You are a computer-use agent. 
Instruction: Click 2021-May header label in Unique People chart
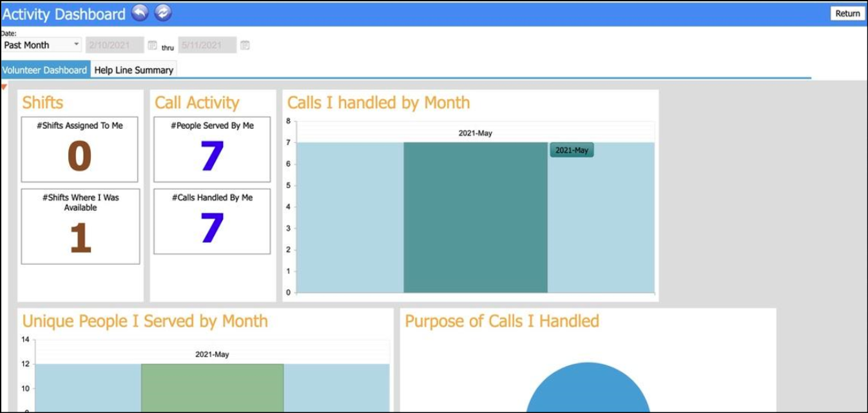pyautogui.click(x=212, y=354)
